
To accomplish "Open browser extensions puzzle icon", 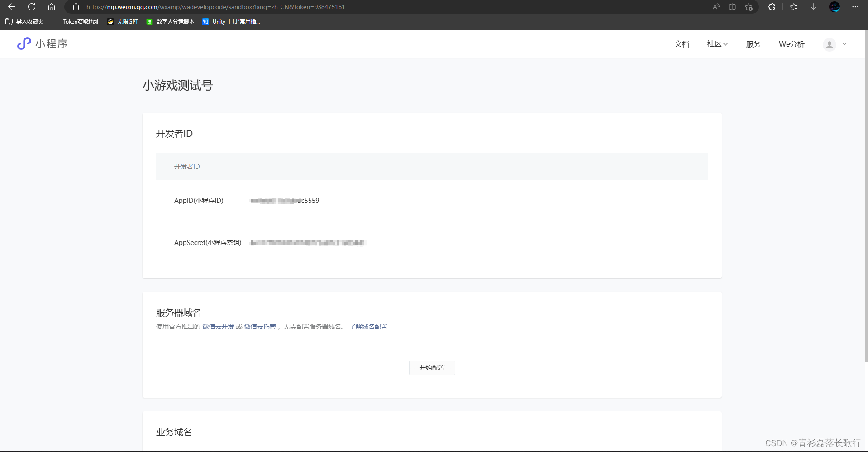I will coord(772,7).
